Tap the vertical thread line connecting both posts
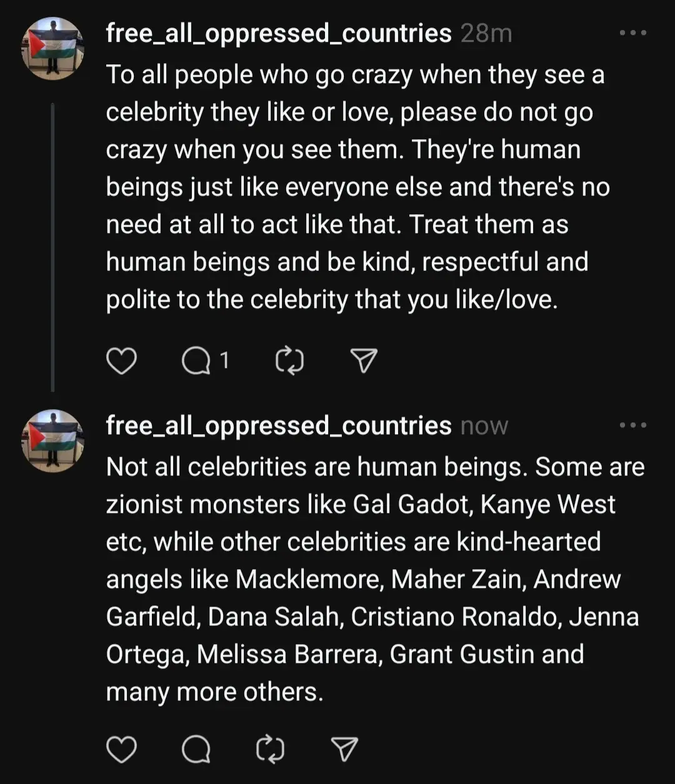This screenshot has width=675, height=784. (52, 247)
